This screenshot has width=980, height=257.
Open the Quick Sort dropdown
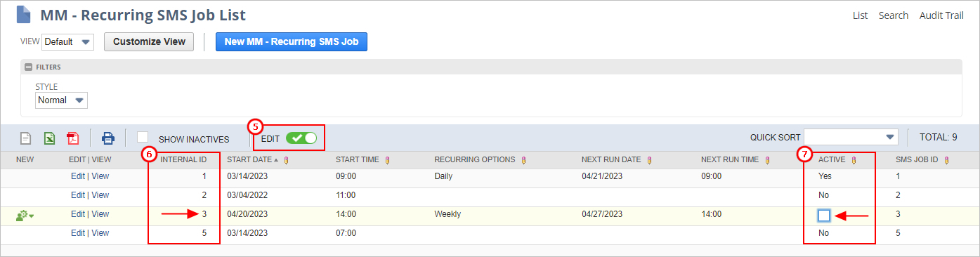click(851, 137)
